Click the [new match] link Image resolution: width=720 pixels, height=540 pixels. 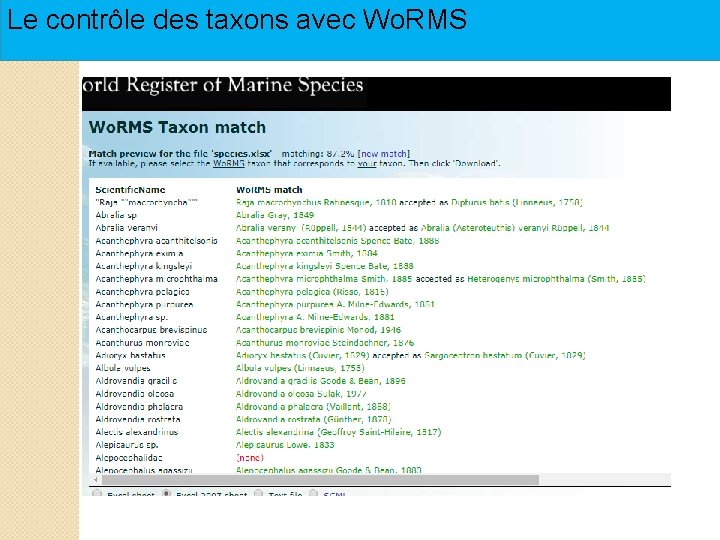click(383, 154)
